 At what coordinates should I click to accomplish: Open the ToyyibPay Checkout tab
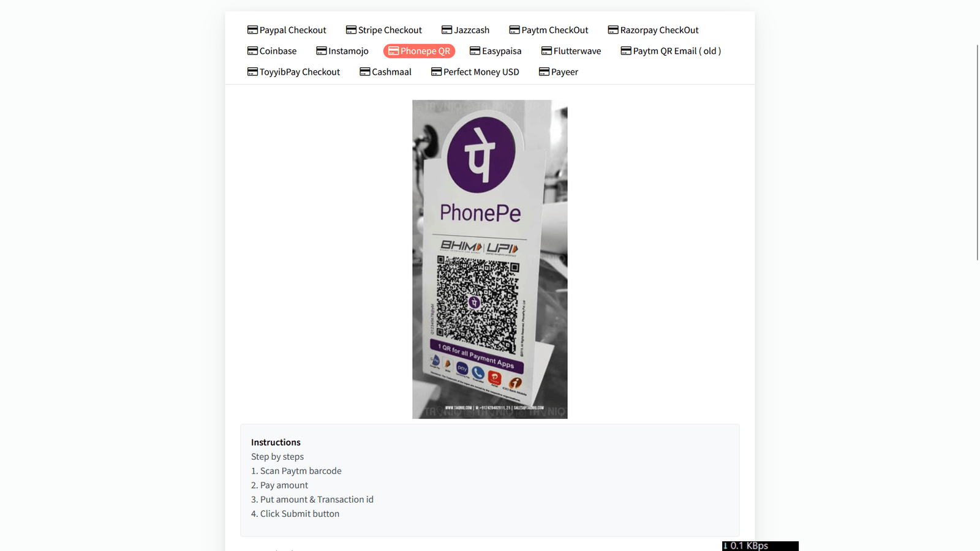click(x=293, y=72)
